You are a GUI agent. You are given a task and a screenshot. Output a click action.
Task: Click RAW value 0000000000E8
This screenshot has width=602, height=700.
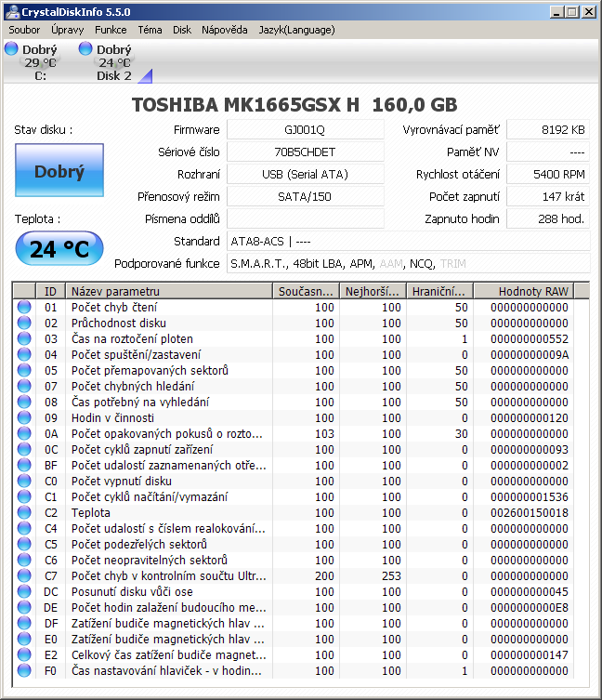[530, 607]
